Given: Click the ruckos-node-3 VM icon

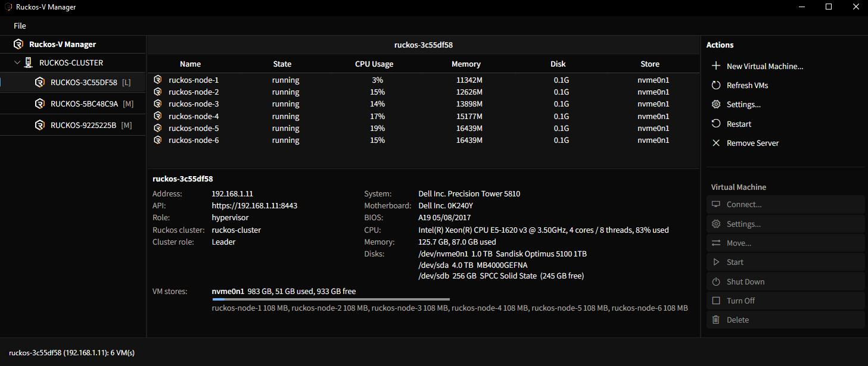Looking at the screenshot, I should [158, 104].
